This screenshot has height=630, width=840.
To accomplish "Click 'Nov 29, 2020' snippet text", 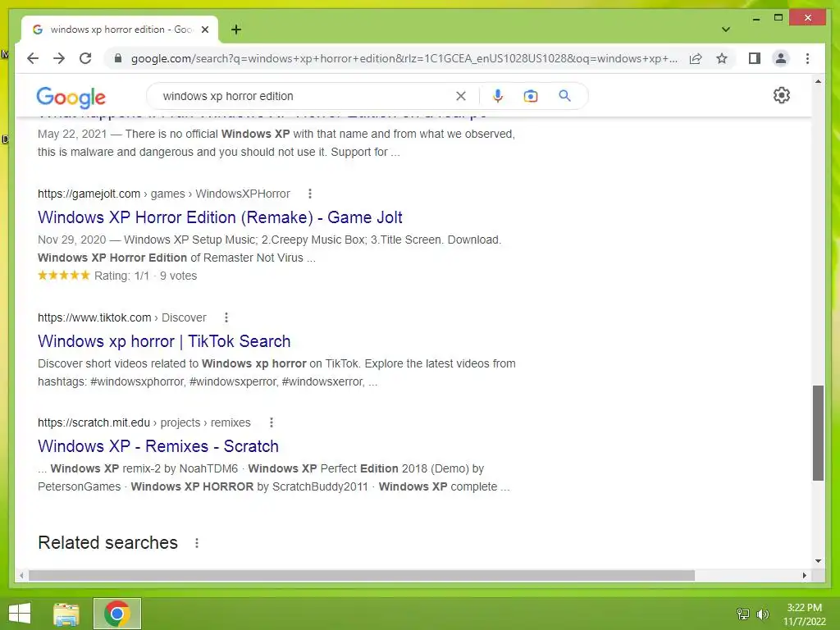I will click(x=72, y=240).
